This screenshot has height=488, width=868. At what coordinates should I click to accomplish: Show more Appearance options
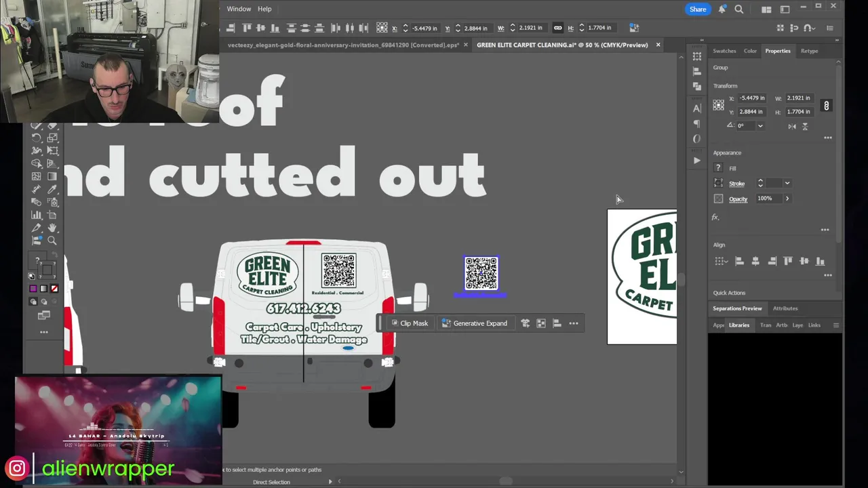825,230
